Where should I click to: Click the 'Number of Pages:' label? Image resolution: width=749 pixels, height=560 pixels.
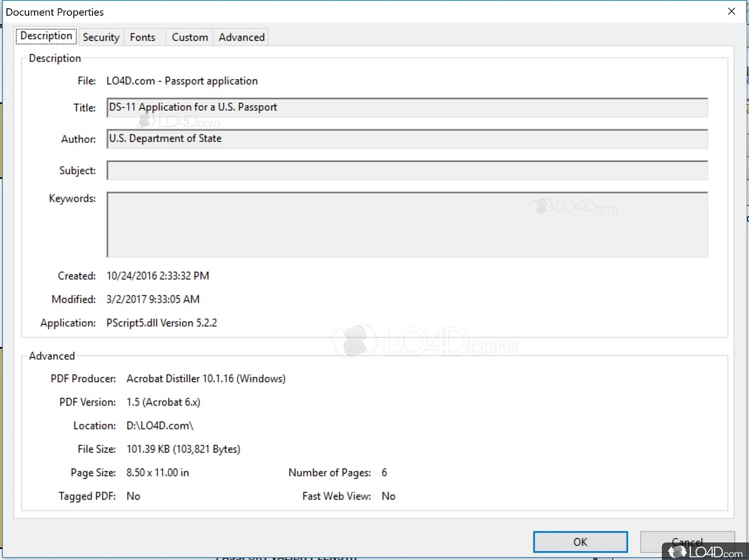pyautogui.click(x=329, y=472)
